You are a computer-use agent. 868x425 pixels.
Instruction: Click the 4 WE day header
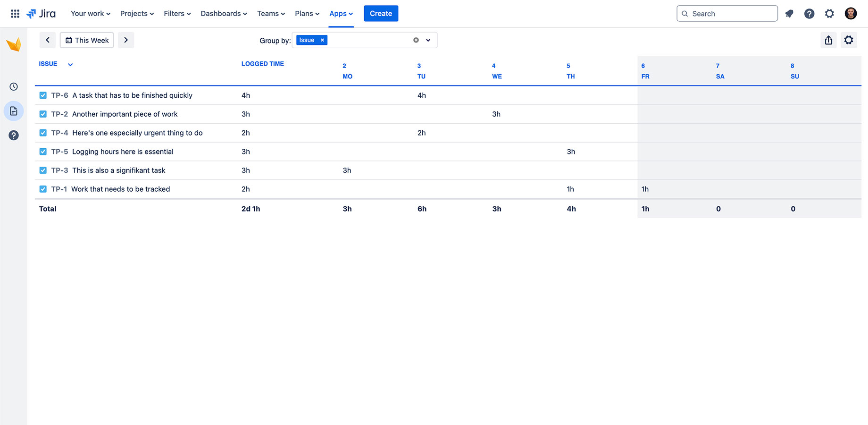point(497,71)
